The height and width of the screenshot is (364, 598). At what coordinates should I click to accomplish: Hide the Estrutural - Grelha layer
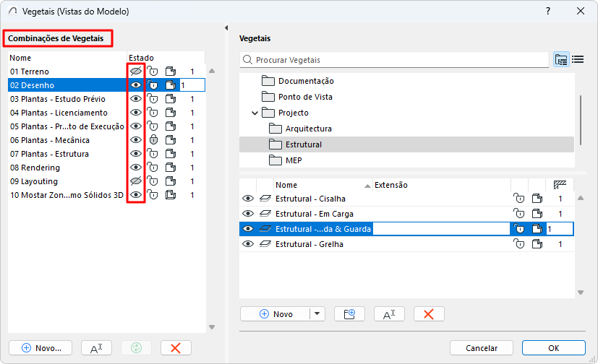248,244
